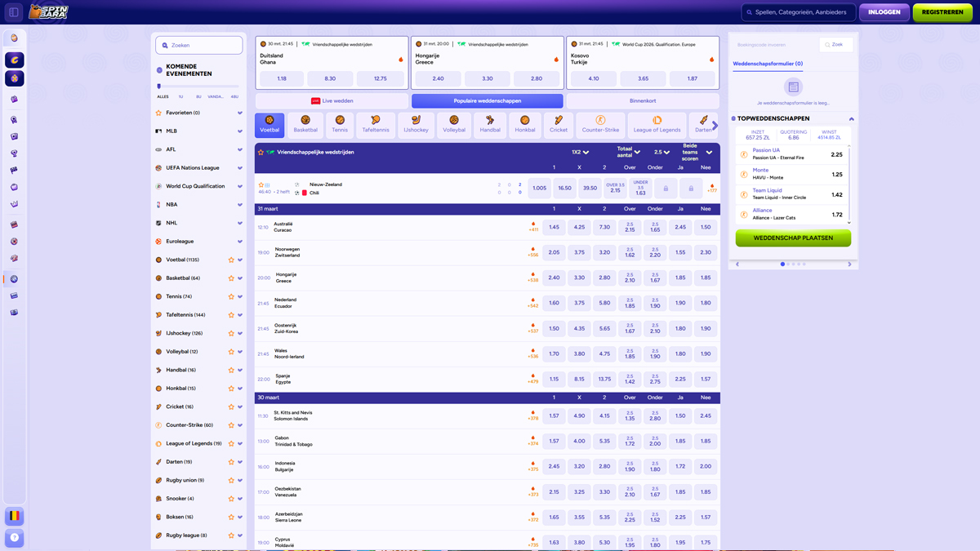Toggle the sidebar panel icon beside logo

coord(14,12)
